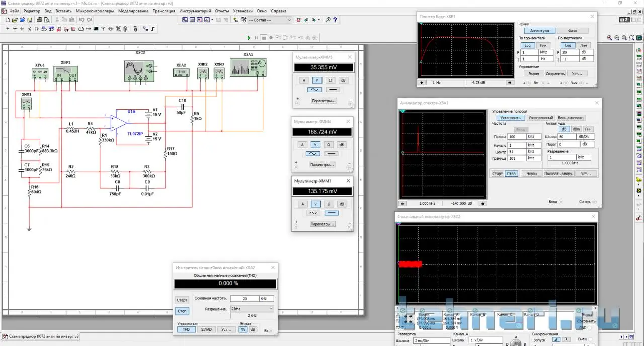
Task: Open the Инструментарий menu
Action: [x=195, y=11]
